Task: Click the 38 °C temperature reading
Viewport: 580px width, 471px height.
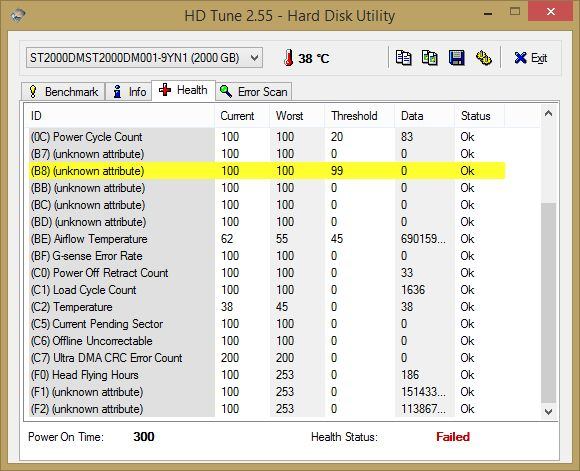Action: point(314,58)
